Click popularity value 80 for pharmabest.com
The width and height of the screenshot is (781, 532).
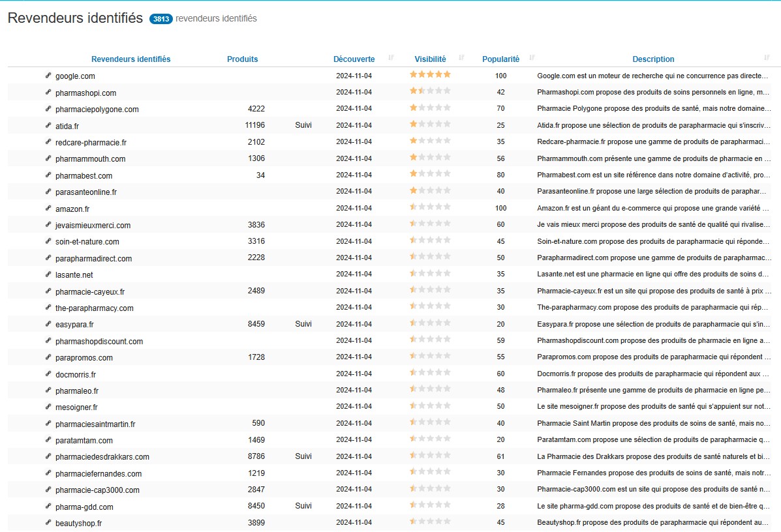[x=500, y=175]
